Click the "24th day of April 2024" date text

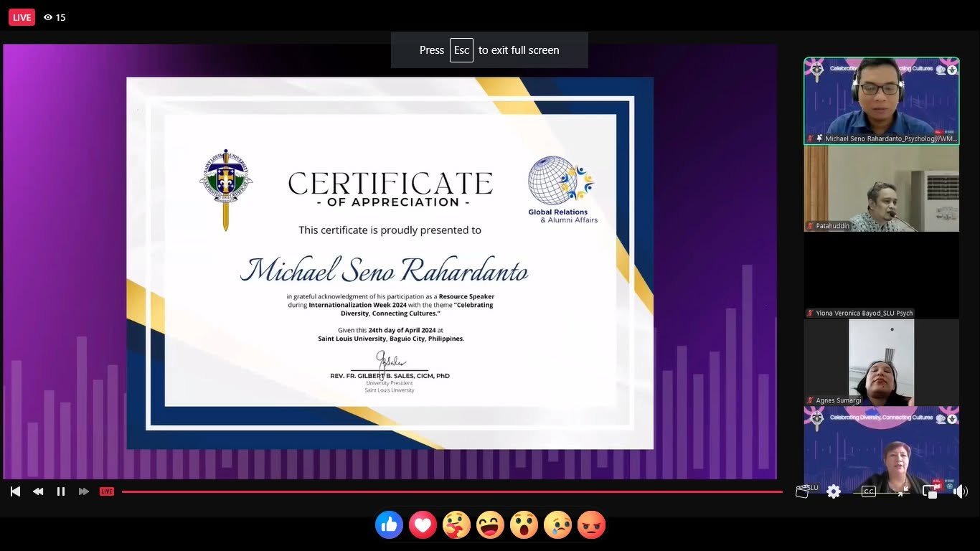pos(402,330)
